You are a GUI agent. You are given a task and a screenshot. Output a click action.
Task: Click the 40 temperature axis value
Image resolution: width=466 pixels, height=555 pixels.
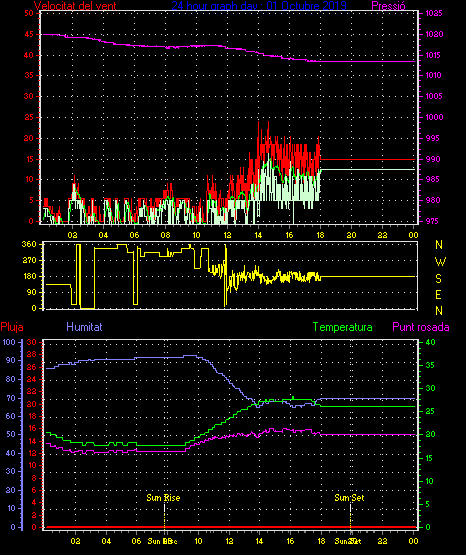(x=430, y=342)
